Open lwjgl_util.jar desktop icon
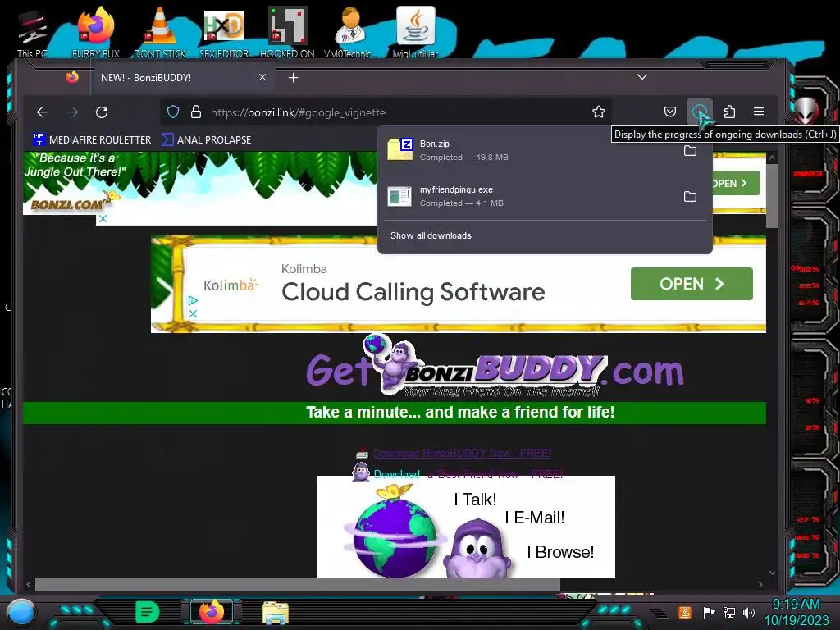This screenshot has height=630, width=840. coord(415,32)
